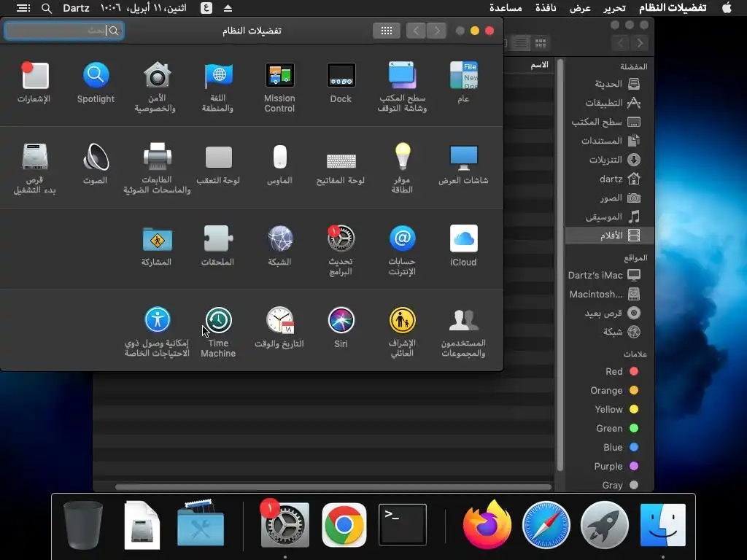Open Spotlight search from menu bar
Screen dimensions: 747x560
(46, 8)
